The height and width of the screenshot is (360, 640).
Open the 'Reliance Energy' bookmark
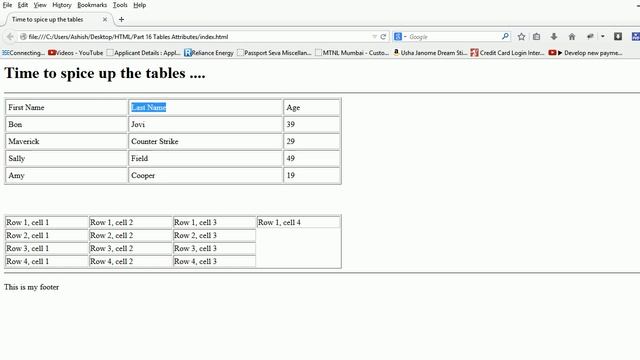209,53
